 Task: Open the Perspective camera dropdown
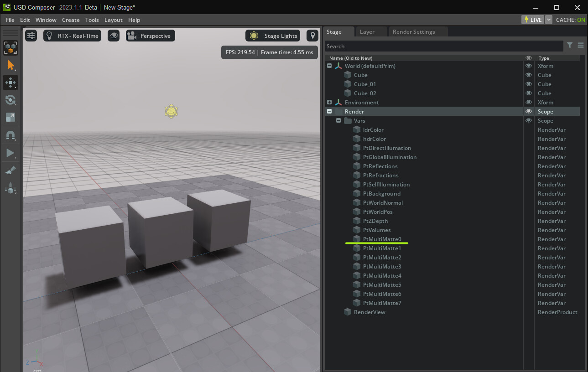click(151, 36)
